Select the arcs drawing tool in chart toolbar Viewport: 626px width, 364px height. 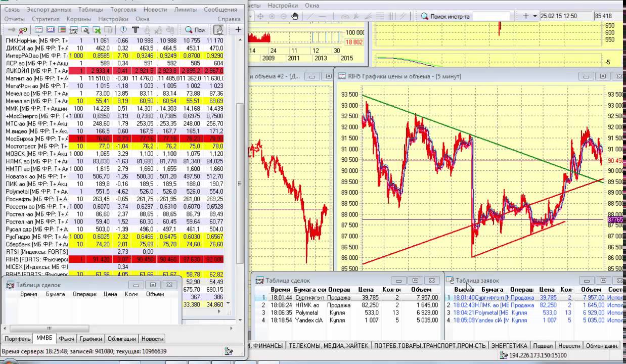(x=345, y=16)
